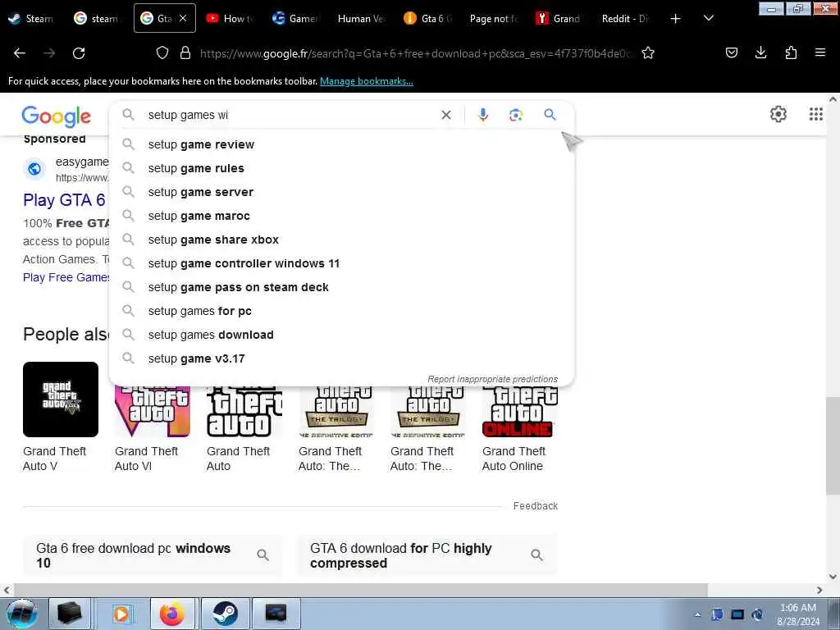This screenshot has width=840, height=630.
Task: Select suggestion setup game rules
Action: (x=342, y=168)
